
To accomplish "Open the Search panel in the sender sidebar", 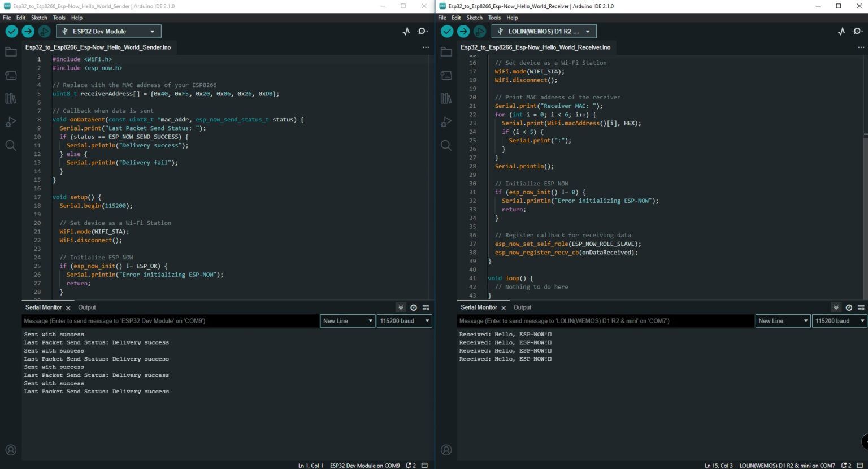I will coord(11,145).
